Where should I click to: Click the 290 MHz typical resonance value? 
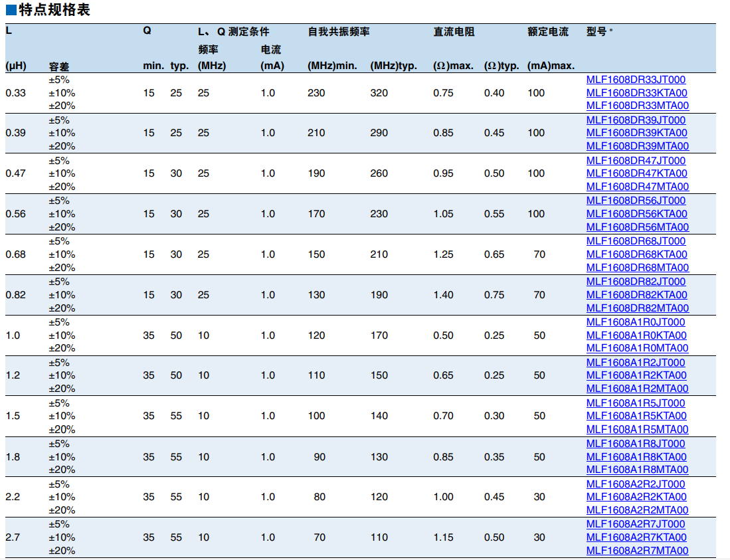coord(379,133)
